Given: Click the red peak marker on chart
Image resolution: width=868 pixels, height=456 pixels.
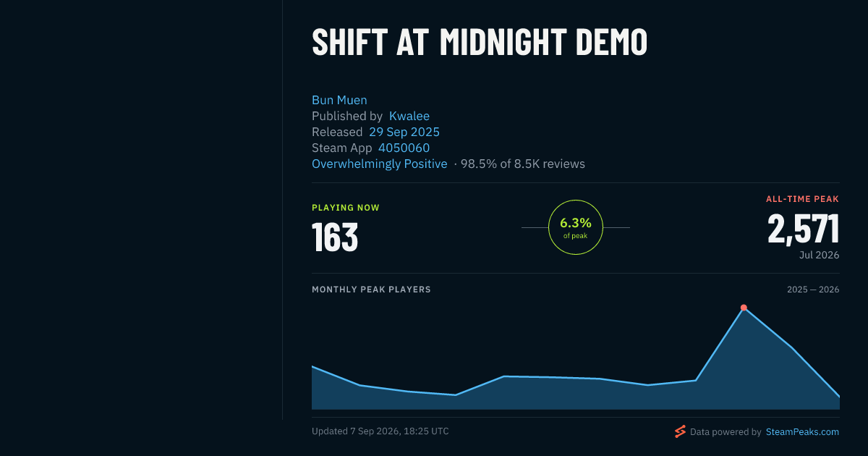Looking at the screenshot, I should tap(744, 308).
